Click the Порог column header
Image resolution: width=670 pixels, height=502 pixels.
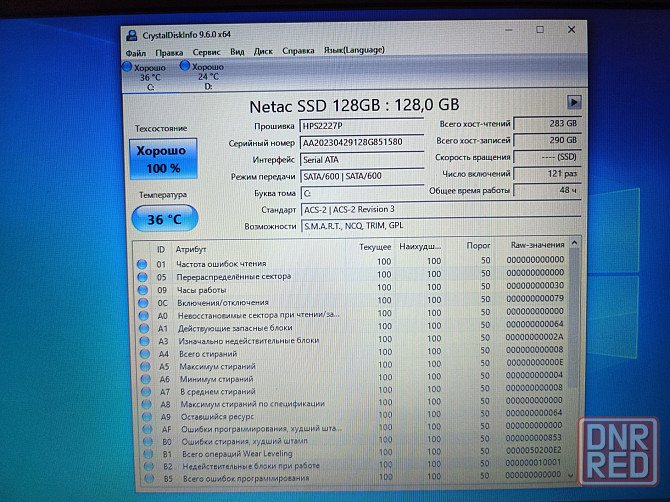[478, 246]
